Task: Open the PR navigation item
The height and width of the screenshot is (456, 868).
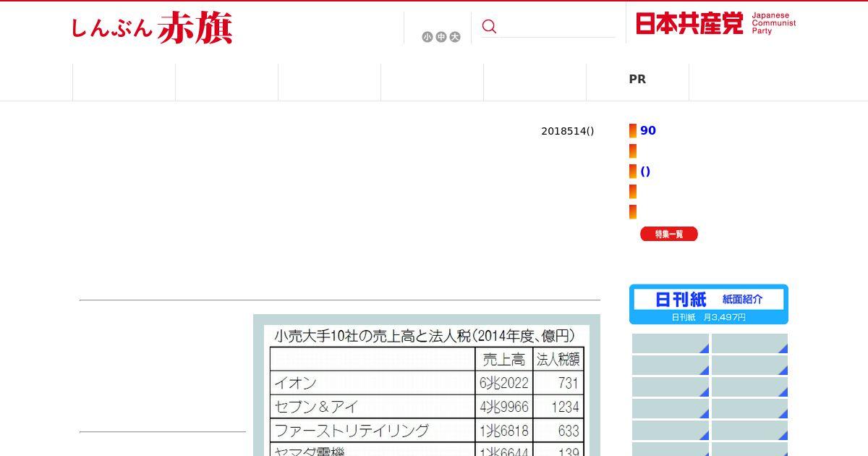Action: pos(637,80)
